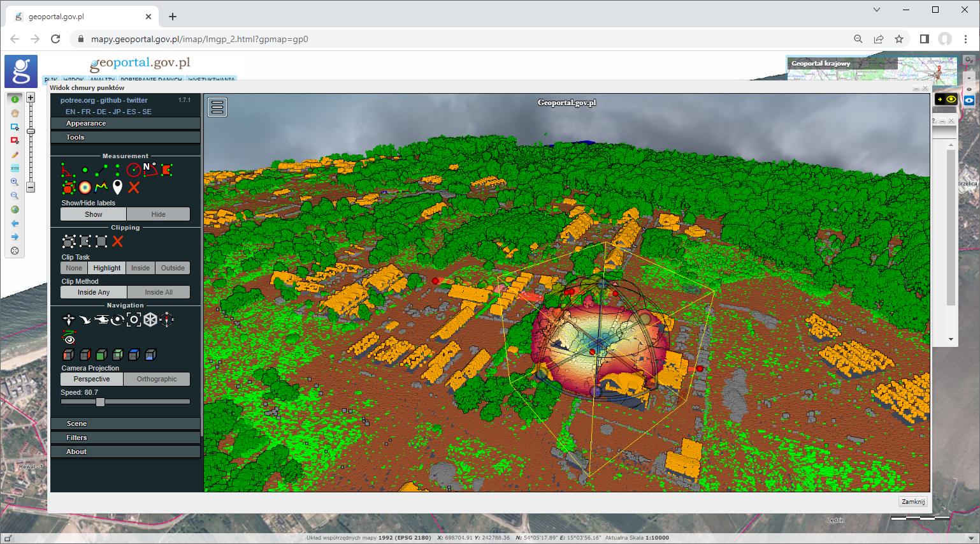This screenshot has height=544, width=980.
Task: Toggle the compass in Navigation
Action: (x=167, y=320)
